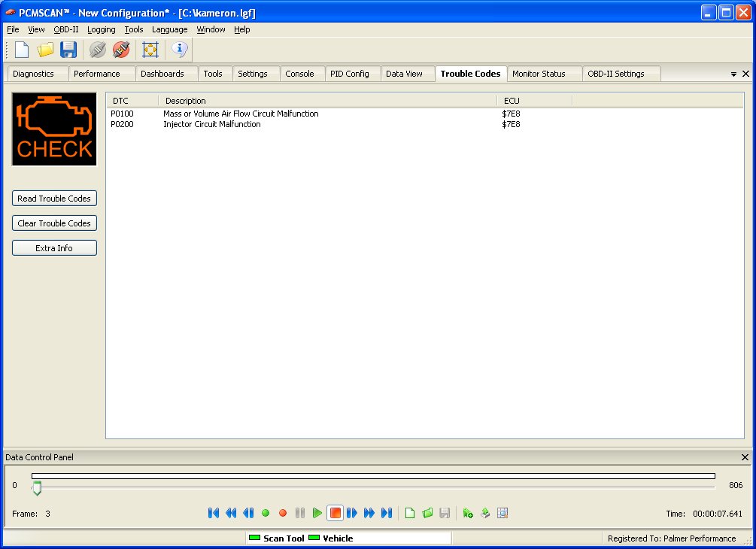Open log file with green folder icon
The width and height of the screenshot is (756, 549).
pyautogui.click(x=427, y=513)
